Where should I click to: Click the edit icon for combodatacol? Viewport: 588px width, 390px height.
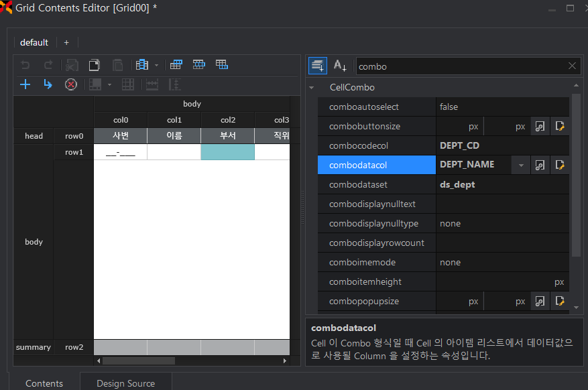(560, 165)
